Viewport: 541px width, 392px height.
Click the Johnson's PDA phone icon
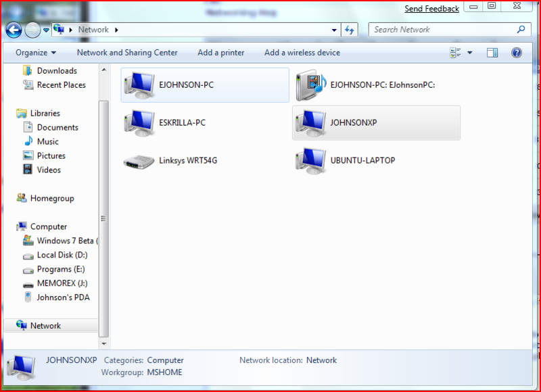(28, 297)
